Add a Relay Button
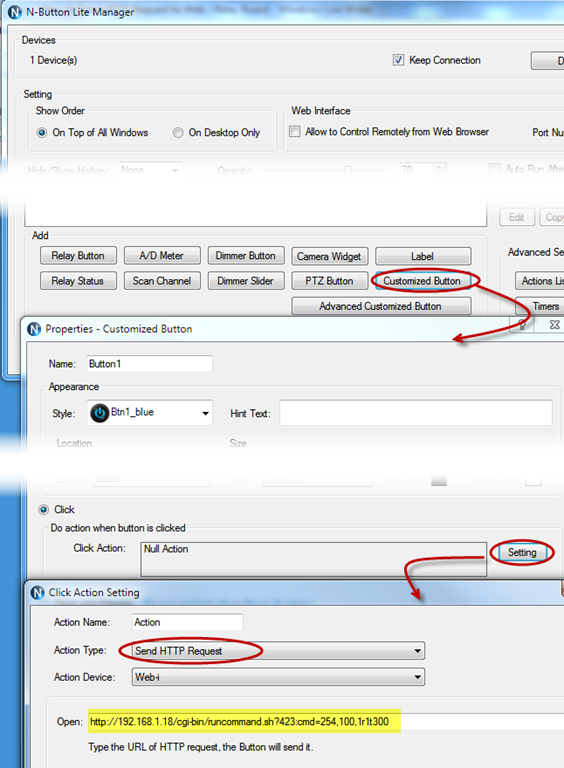 78,256
